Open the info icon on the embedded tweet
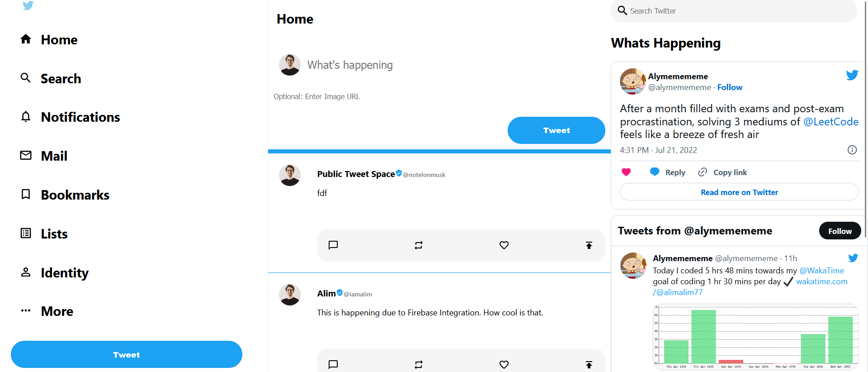The height and width of the screenshot is (372, 868). (x=852, y=149)
